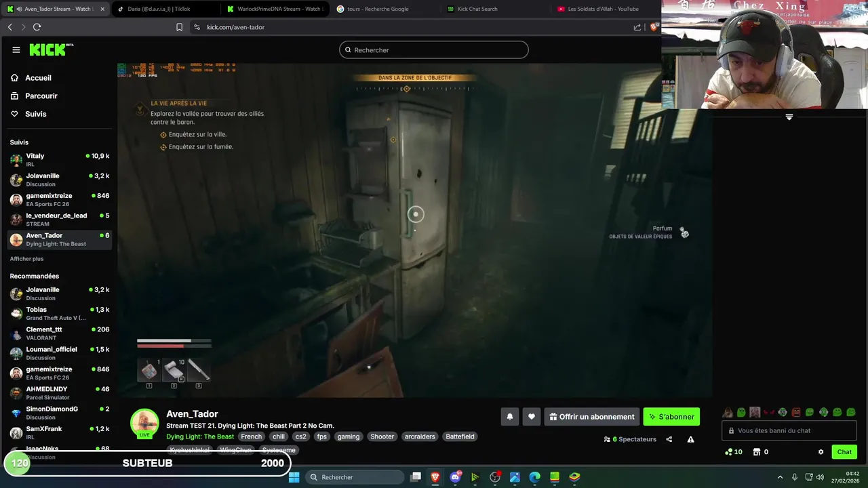868x488 pixels.
Task: Go back with the browser back arrow
Action: 9,27
